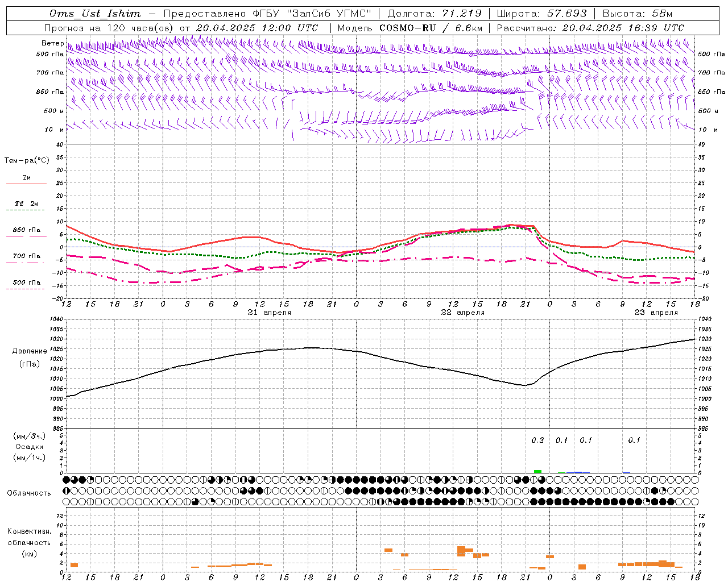Click the "Конвективн." convective cloud label
The image size is (728, 582).
[30, 531]
